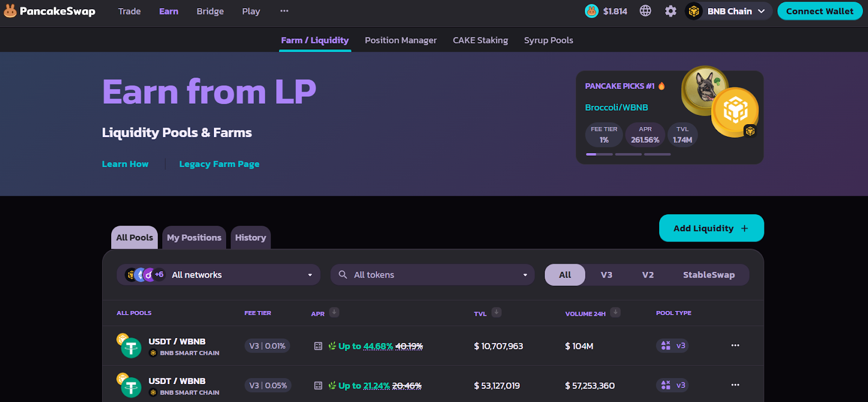Image resolution: width=868 pixels, height=402 pixels.
Task: Open APR calculator for USDT/WBNB 0.05% pool
Action: pos(318,386)
